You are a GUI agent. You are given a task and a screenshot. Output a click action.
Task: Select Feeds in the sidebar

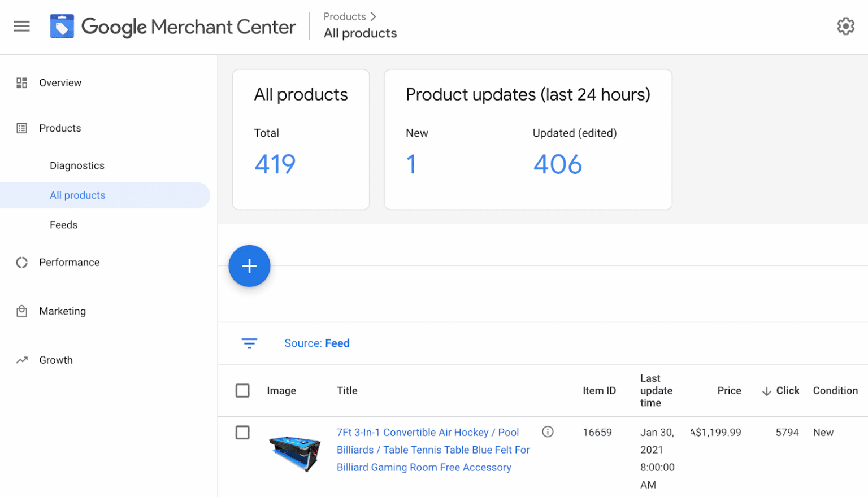63,225
